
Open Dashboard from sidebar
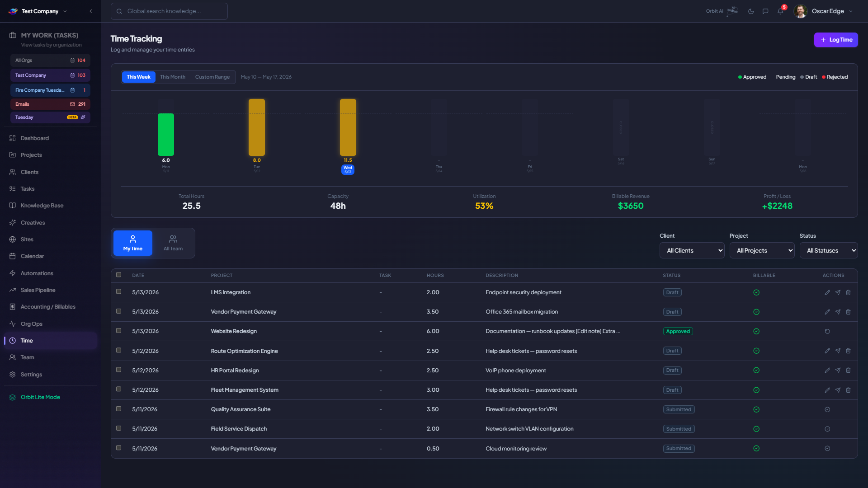(x=50, y=138)
